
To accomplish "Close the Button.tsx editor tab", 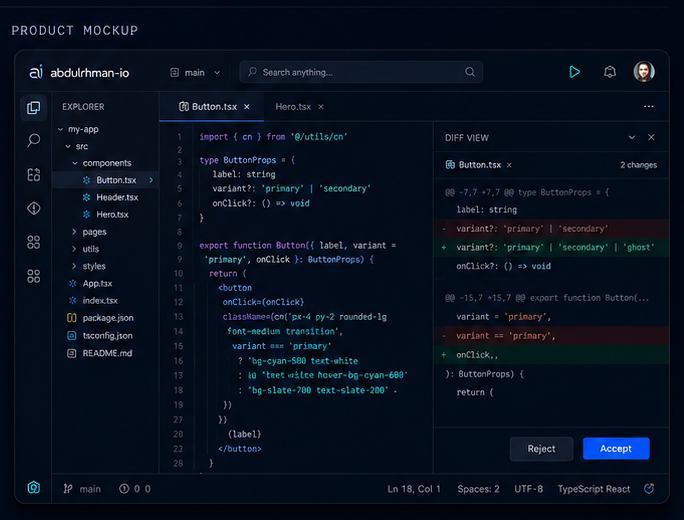I will [x=247, y=107].
